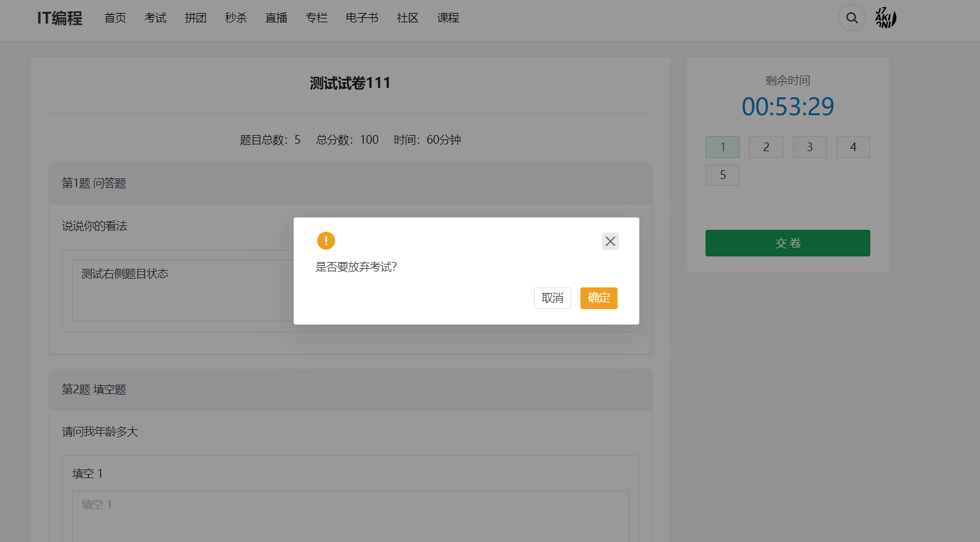Click the dialog text 是否要放弃考试?
This screenshot has width=980, height=542.
coord(356,267)
